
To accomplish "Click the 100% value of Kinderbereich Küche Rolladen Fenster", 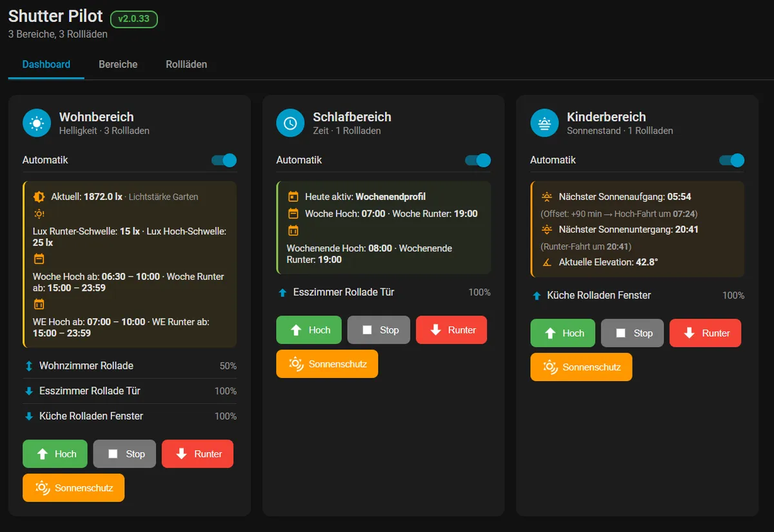I will (733, 296).
